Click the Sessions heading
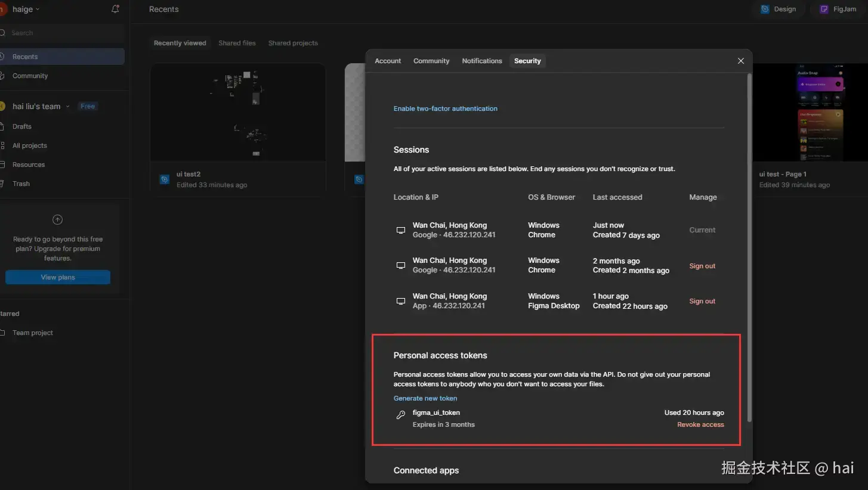Viewport: 868px width, 490px height. pos(411,150)
